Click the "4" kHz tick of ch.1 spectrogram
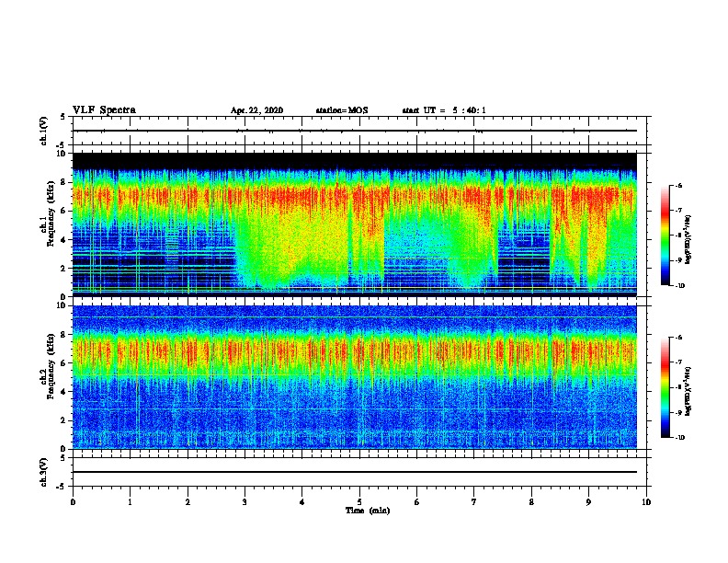This screenshot has width=728, height=563. (63, 240)
